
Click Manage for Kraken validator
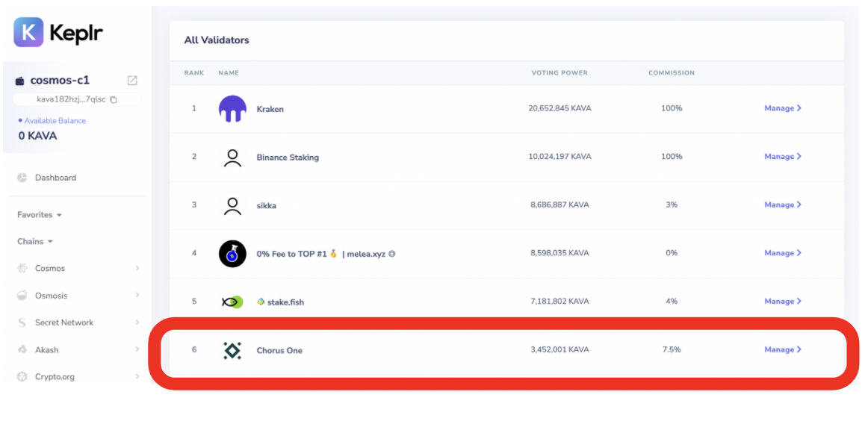pos(782,108)
